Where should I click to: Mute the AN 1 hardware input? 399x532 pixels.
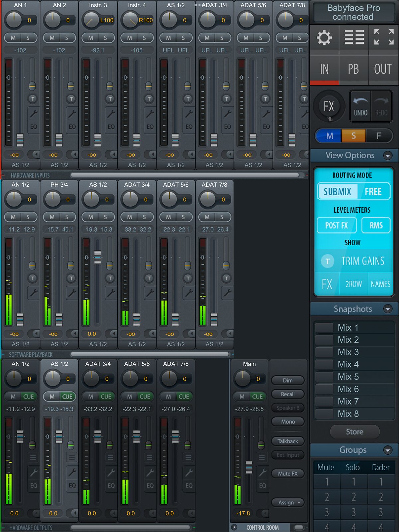tap(13, 38)
